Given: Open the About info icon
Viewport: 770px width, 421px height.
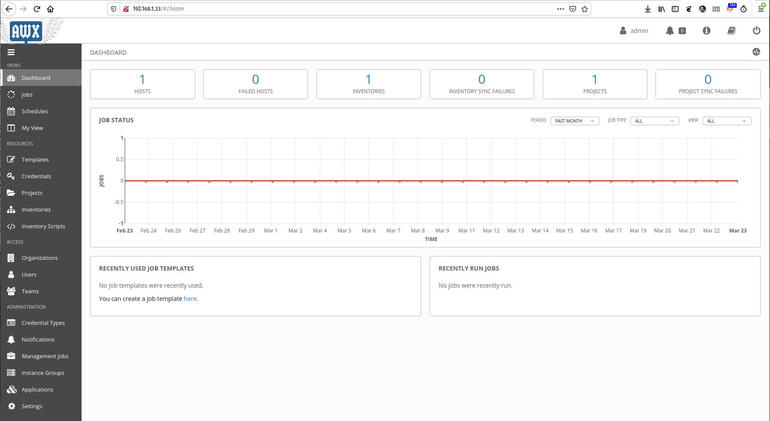Looking at the screenshot, I should [706, 31].
